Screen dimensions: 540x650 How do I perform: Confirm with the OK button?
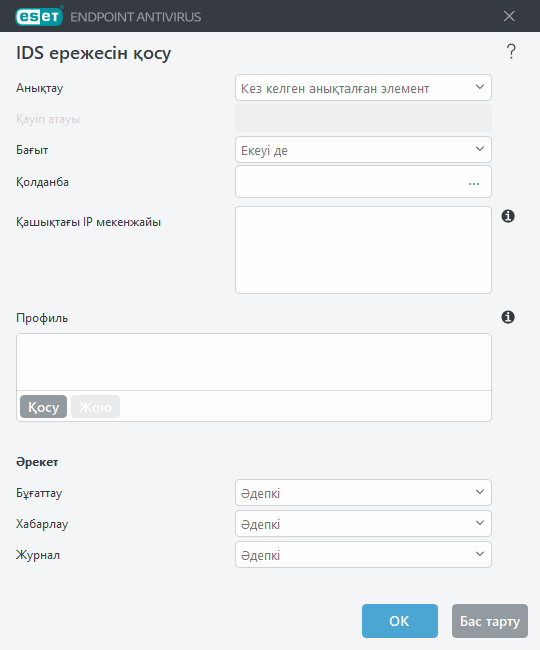click(400, 621)
